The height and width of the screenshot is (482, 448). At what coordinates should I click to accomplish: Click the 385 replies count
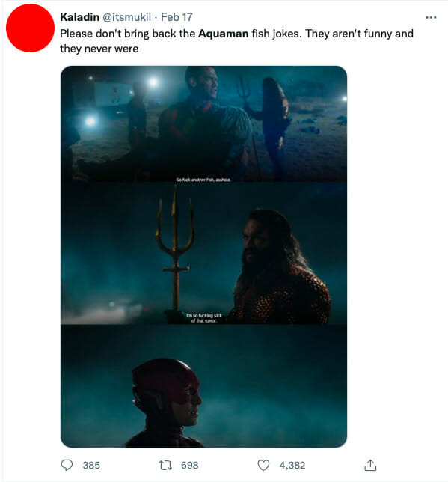(x=91, y=465)
